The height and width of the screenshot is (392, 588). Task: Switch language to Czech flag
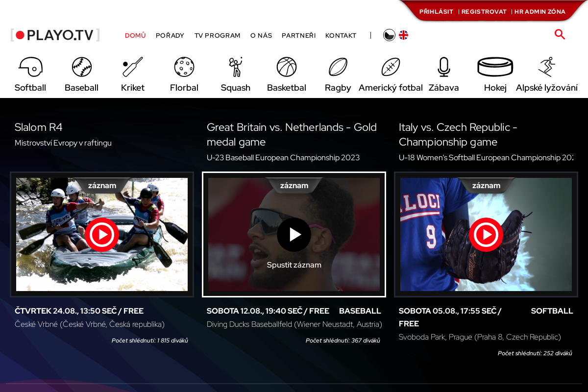pos(389,35)
